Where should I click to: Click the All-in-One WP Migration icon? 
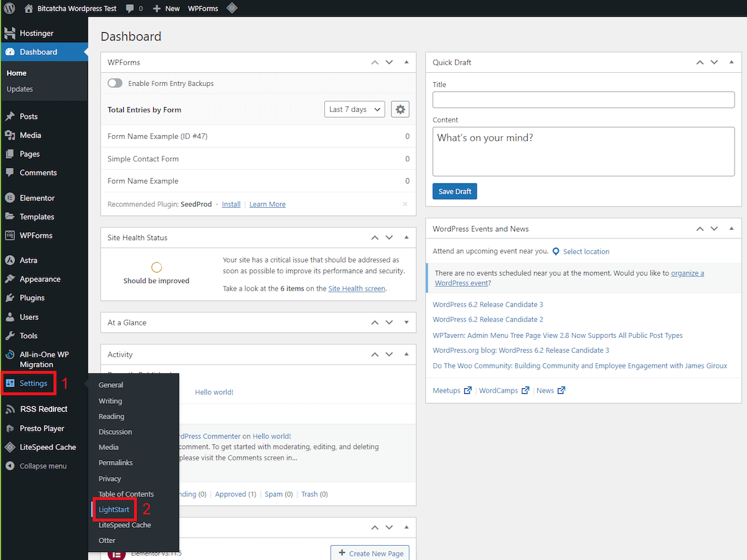[x=10, y=355]
